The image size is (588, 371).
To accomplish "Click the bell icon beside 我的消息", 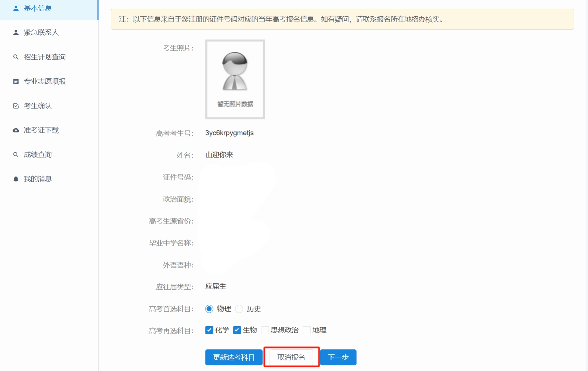I will (x=16, y=179).
